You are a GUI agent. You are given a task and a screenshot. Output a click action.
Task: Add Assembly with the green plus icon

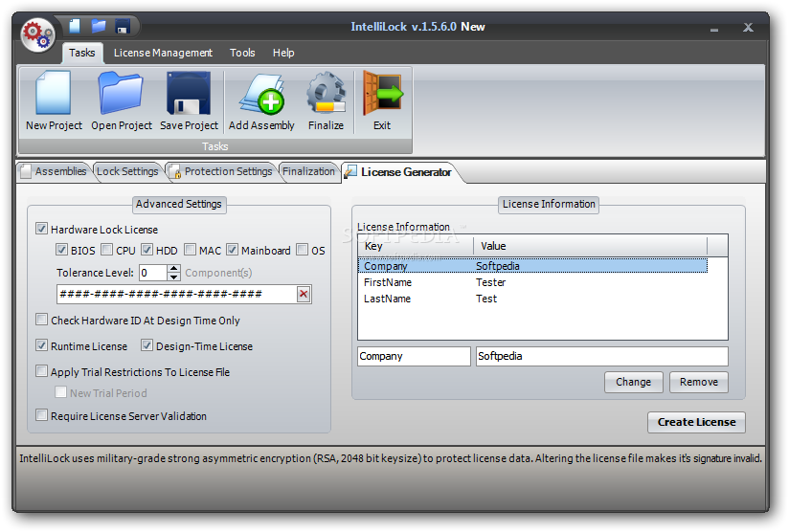point(261,101)
